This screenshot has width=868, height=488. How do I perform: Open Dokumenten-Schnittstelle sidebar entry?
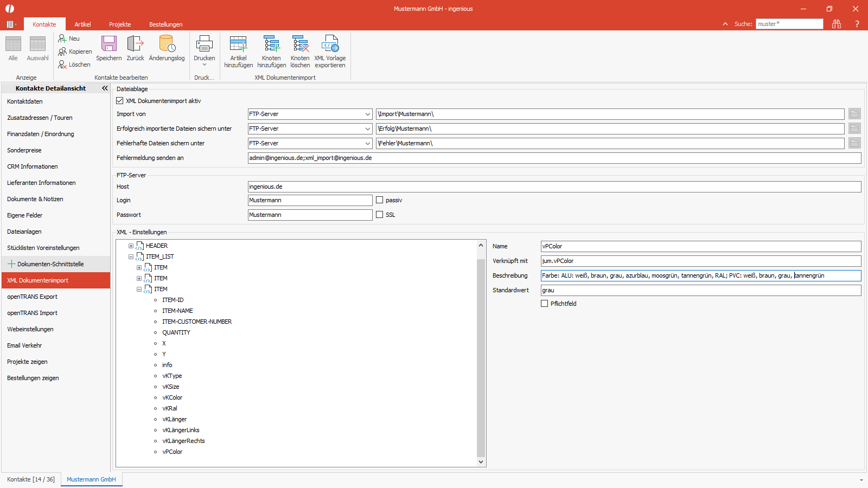coord(56,264)
